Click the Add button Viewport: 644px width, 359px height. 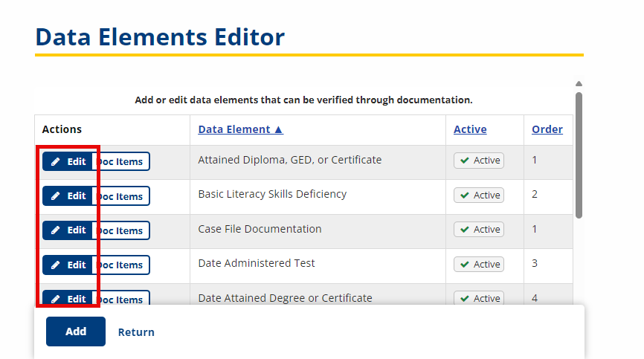[x=76, y=331]
